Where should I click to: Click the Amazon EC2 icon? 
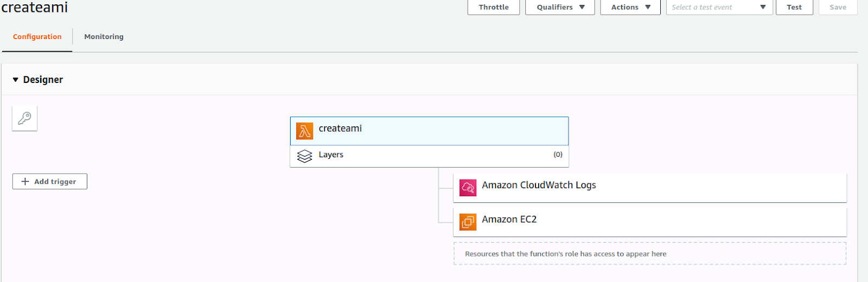(x=468, y=222)
